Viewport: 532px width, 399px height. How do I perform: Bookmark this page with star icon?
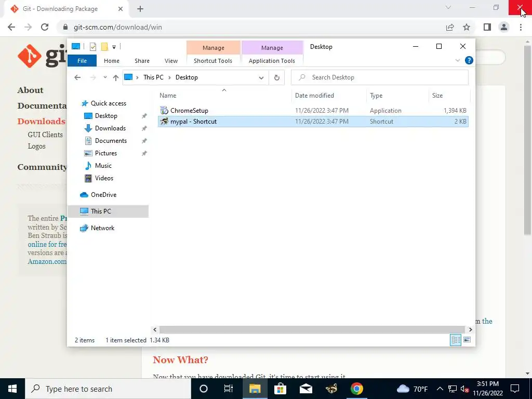pos(467,27)
